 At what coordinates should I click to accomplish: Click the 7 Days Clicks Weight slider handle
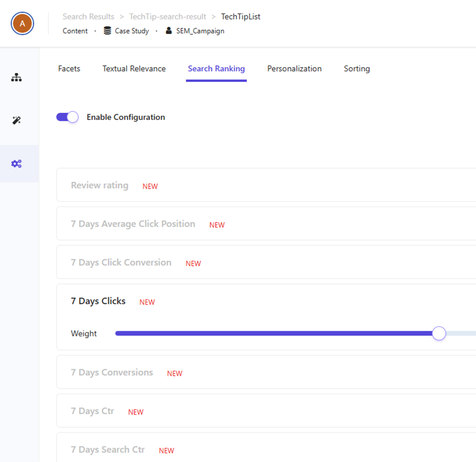(x=439, y=333)
